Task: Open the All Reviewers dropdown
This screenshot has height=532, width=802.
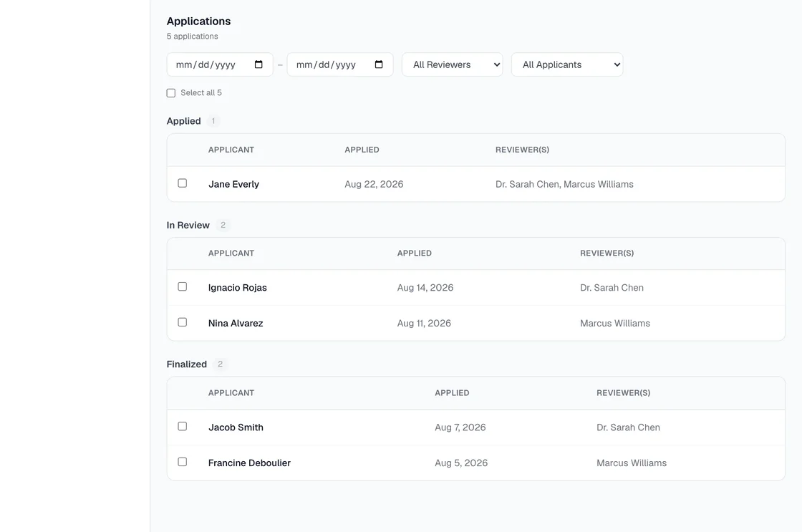Action: tap(452, 64)
